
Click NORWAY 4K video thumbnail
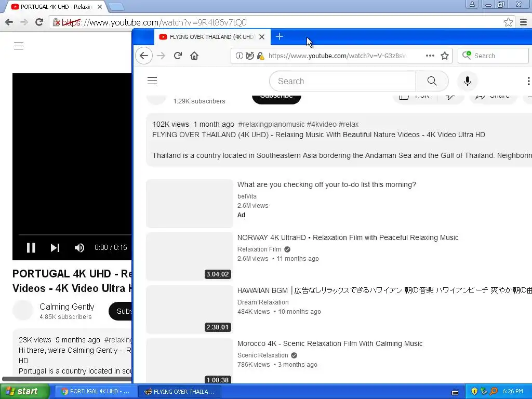pyautogui.click(x=190, y=257)
